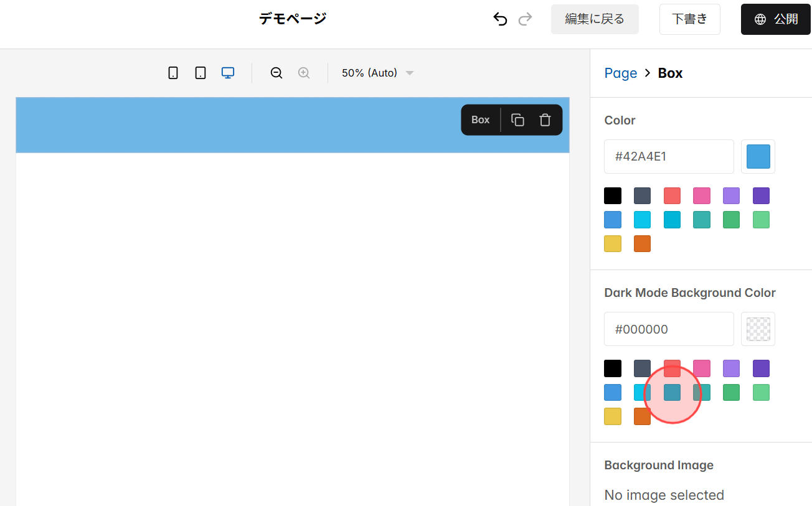Delete the selected Box element
The height and width of the screenshot is (506, 812).
(x=545, y=119)
